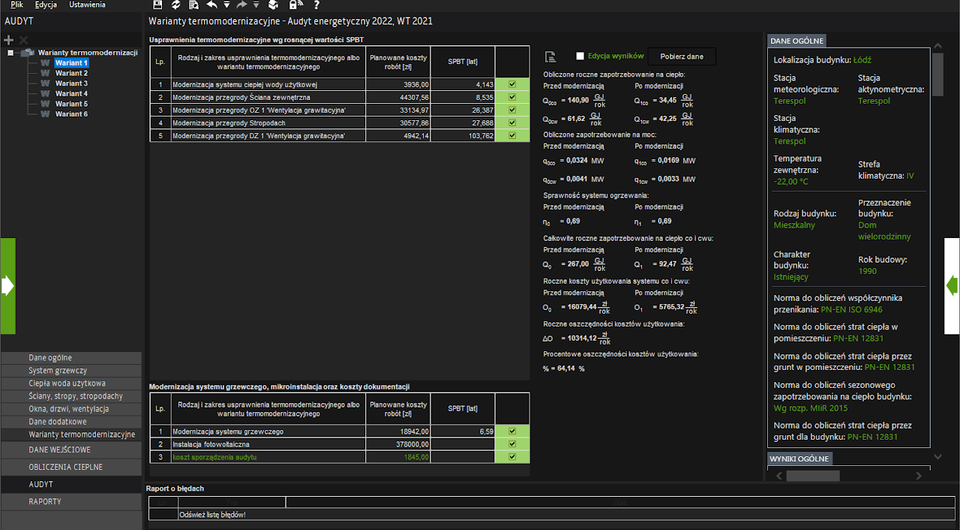
Task: Select Wariant 3 in the tree
Action: coord(71,83)
